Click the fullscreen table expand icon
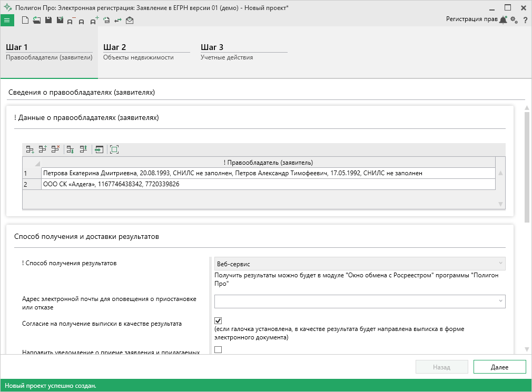The width and height of the screenshot is (532, 392). [x=114, y=149]
